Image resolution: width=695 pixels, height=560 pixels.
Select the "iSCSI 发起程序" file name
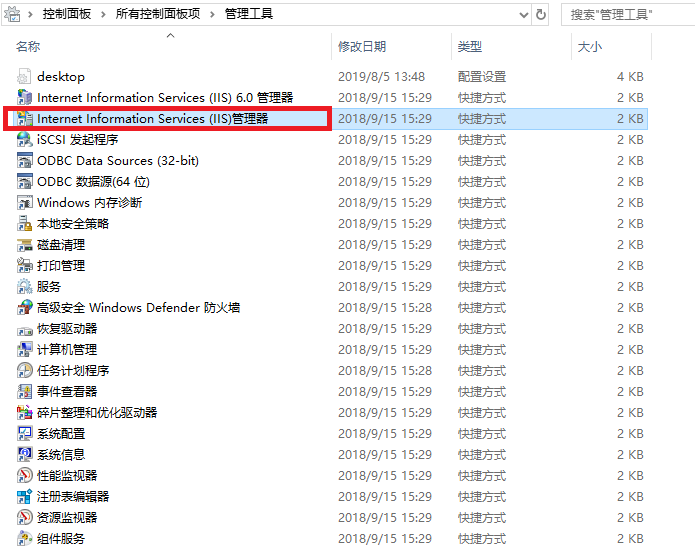[x=78, y=140]
